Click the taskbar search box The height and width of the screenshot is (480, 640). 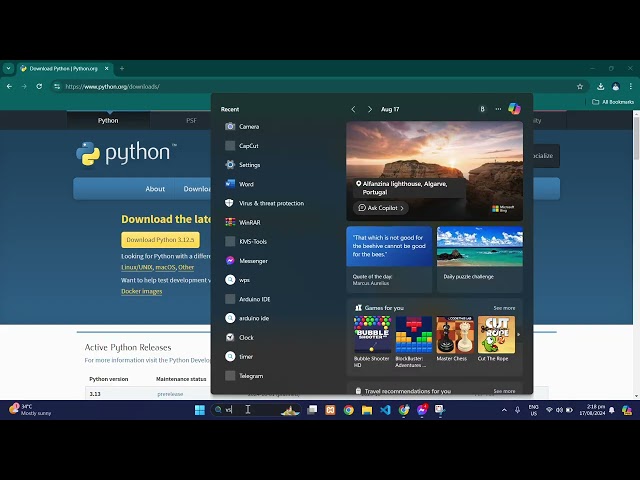coord(256,410)
